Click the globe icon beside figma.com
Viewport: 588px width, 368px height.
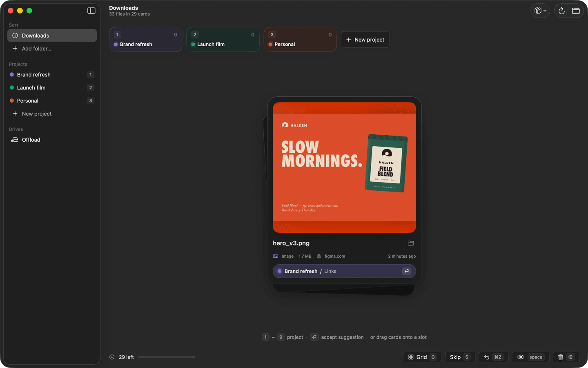coord(319,256)
